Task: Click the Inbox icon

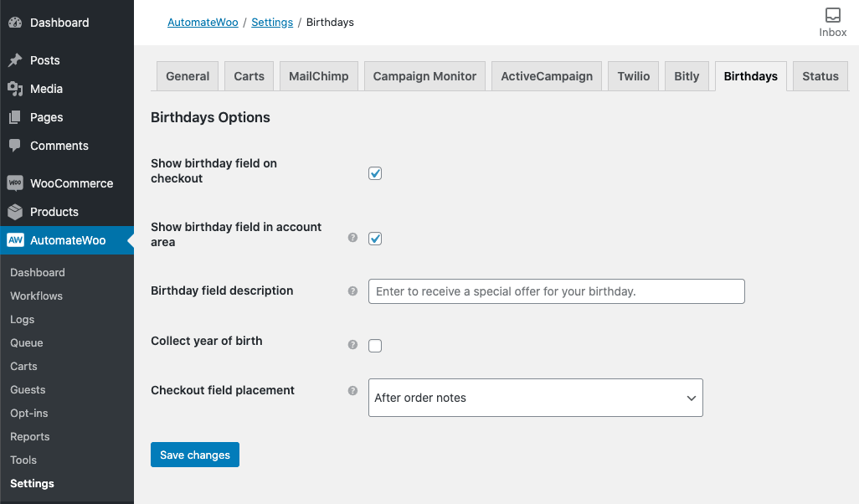Action: click(x=832, y=15)
